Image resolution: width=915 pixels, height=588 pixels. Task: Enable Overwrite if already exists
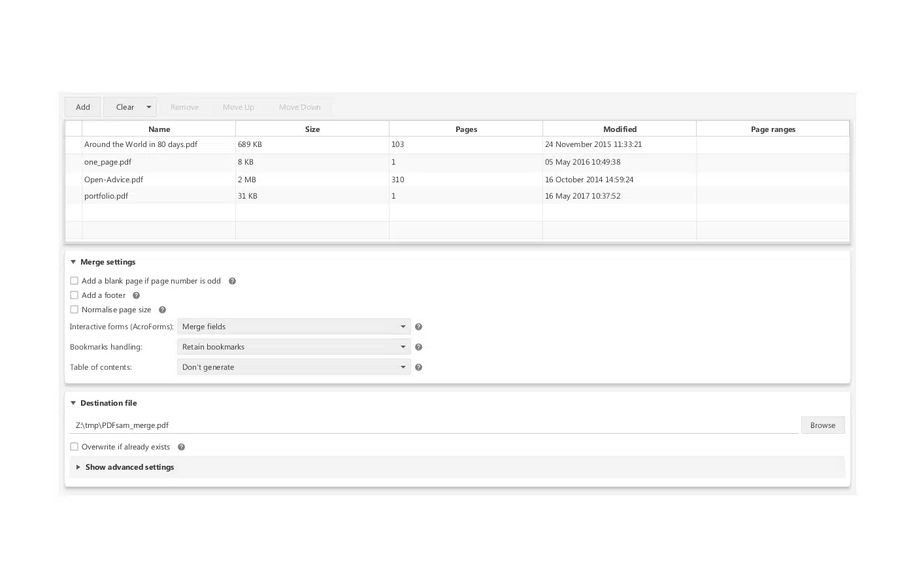75,447
